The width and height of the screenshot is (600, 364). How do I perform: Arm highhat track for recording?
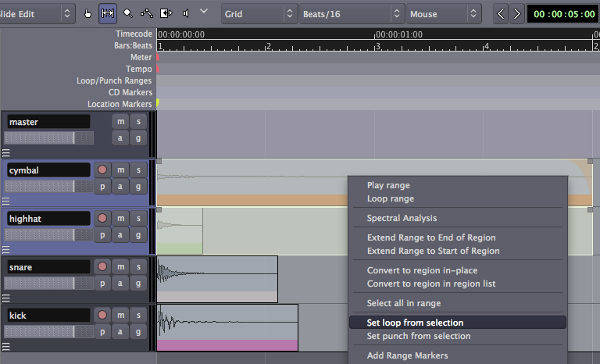click(x=102, y=218)
